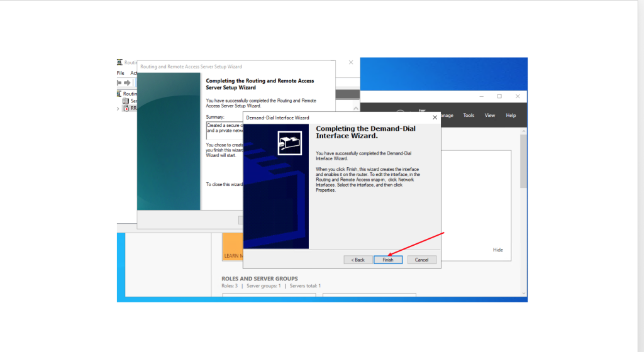Click the back arrow toolbar icon
Screen dimensions: 644x352
coord(119,83)
